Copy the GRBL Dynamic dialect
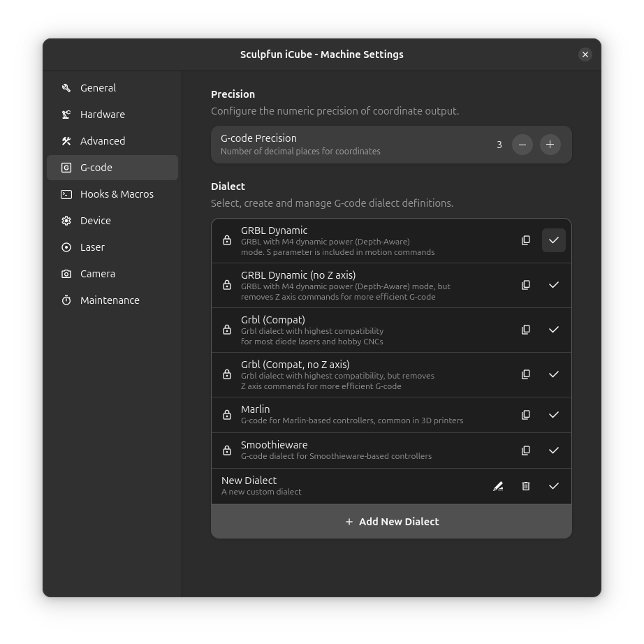The height and width of the screenshot is (644, 644). 525,240
